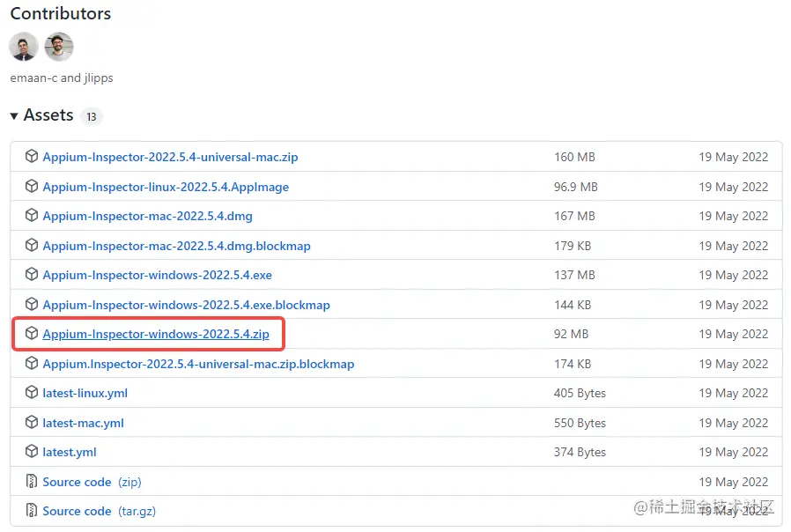The width and height of the screenshot is (791, 532).
Task: Click the Contributors heading
Action: (61, 13)
